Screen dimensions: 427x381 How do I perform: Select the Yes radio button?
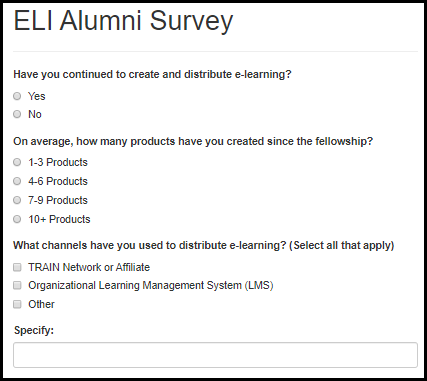(x=17, y=96)
